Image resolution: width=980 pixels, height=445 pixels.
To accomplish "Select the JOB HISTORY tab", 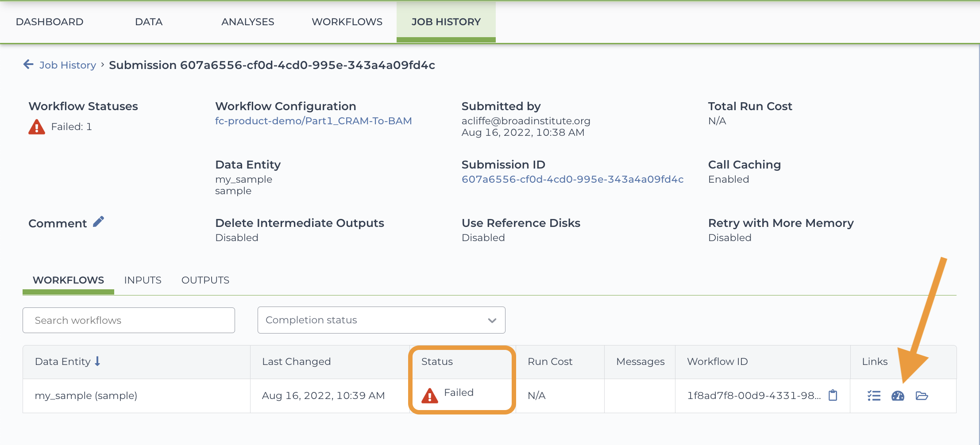I will point(446,22).
